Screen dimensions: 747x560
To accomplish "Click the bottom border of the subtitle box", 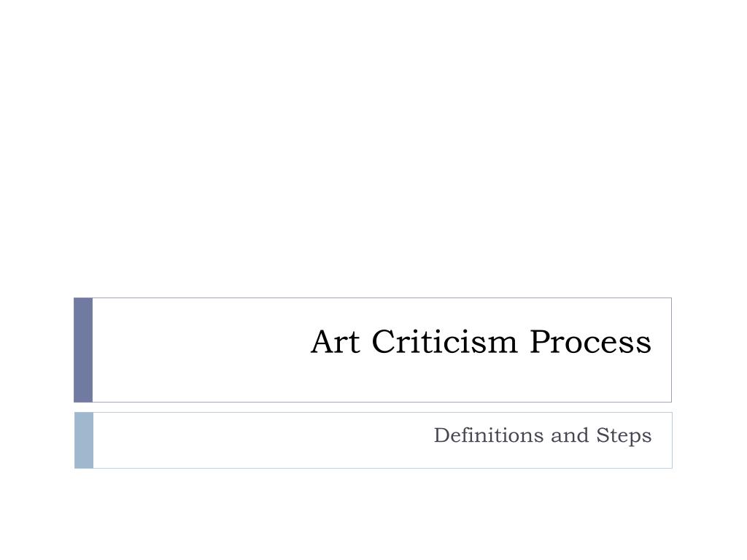I will [382, 468].
